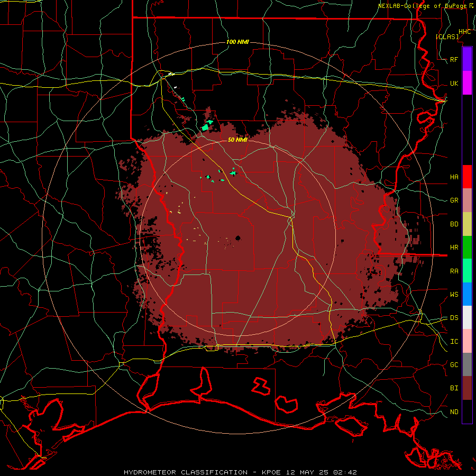The width and height of the screenshot is (476, 476).
Task: Click the DS white legend color block
Action: [x=467, y=317]
